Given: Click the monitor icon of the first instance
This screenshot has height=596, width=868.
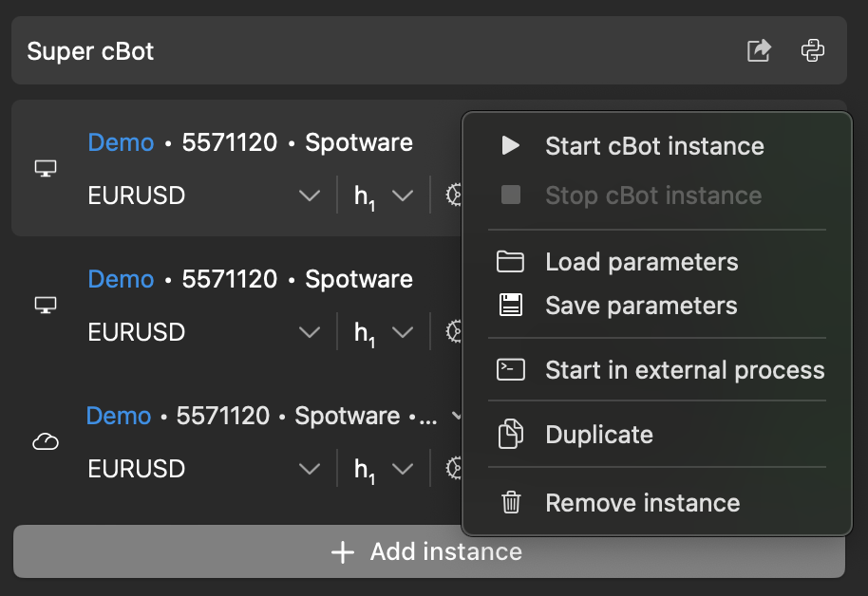Looking at the screenshot, I should coord(46,169).
